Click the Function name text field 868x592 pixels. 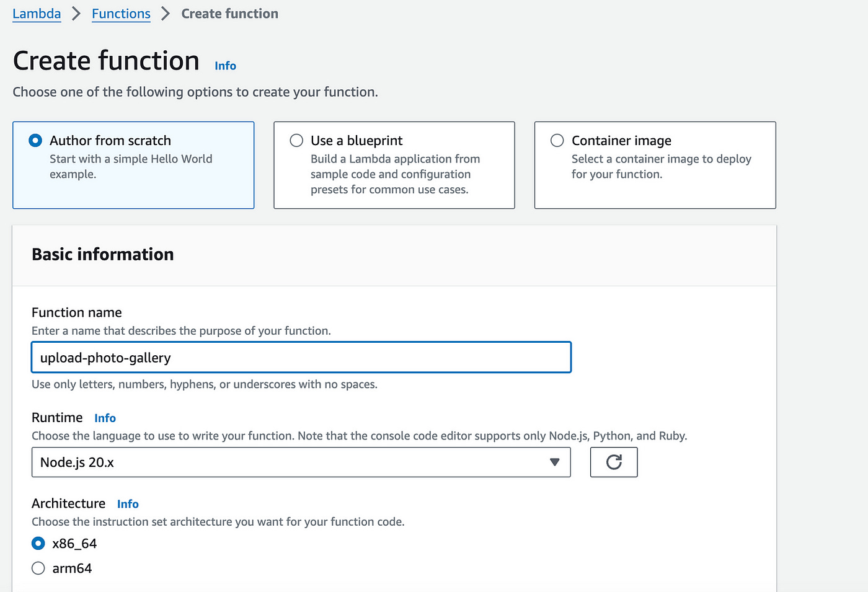click(301, 358)
